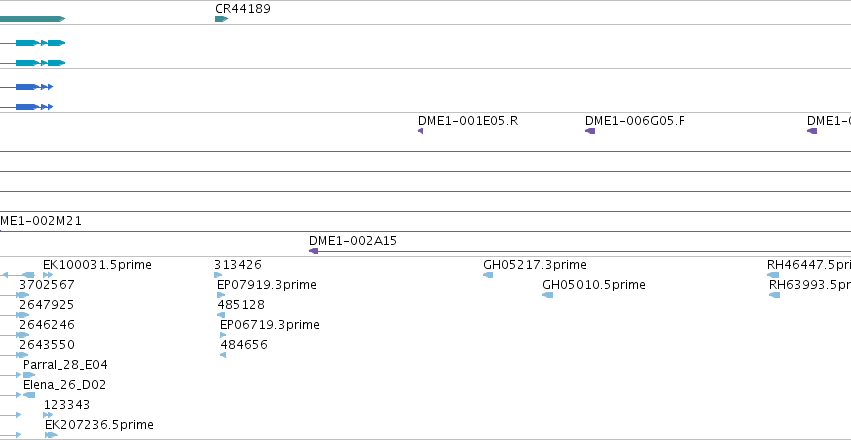This screenshot has width=851, height=440.
Task: Select the Elena_26_D02 feature glyph
Action: pos(29,395)
